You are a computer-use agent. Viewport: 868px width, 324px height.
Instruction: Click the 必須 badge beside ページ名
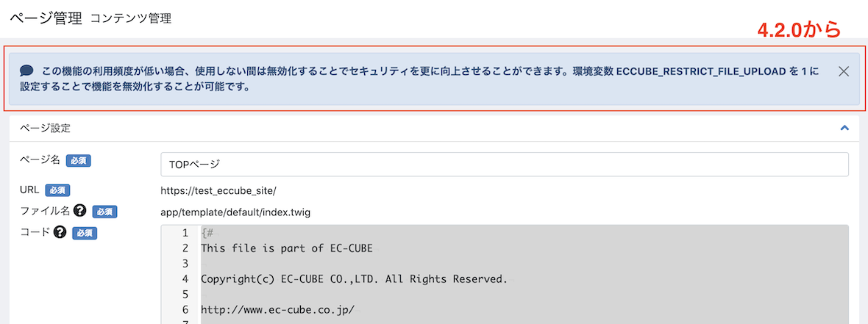[78, 161]
